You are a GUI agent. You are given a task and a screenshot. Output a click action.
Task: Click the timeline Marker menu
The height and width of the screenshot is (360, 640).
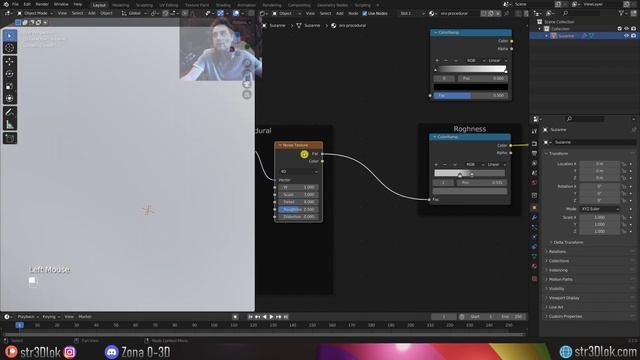[x=85, y=317]
